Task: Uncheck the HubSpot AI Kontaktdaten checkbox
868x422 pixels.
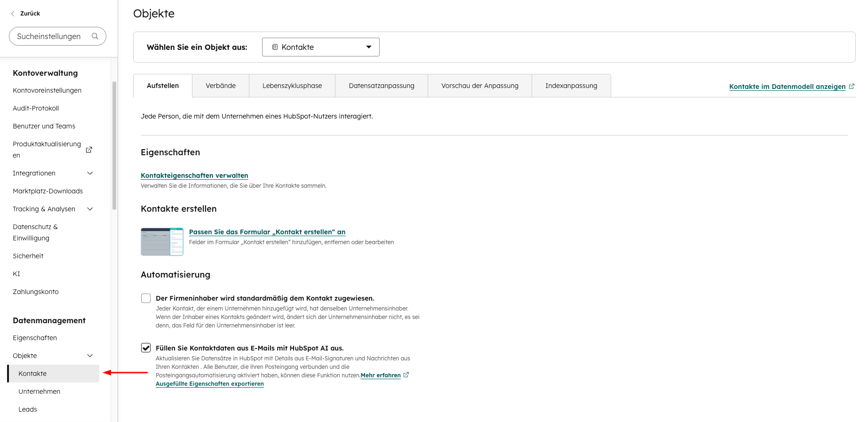Action: click(x=146, y=348)
